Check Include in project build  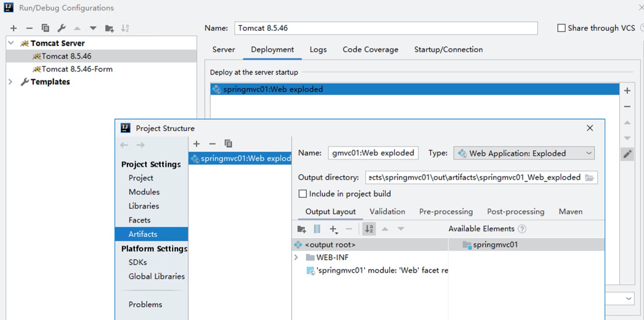click(303, 194)
